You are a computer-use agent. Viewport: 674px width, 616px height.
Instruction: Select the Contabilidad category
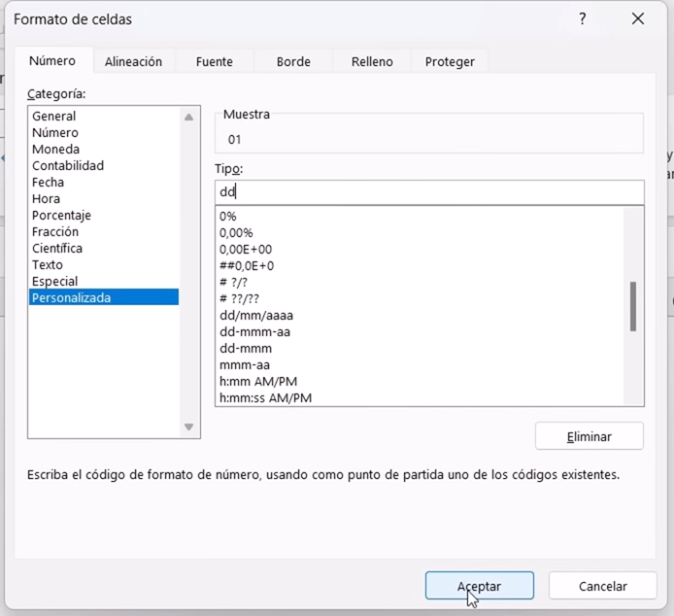tap(104, 165)
